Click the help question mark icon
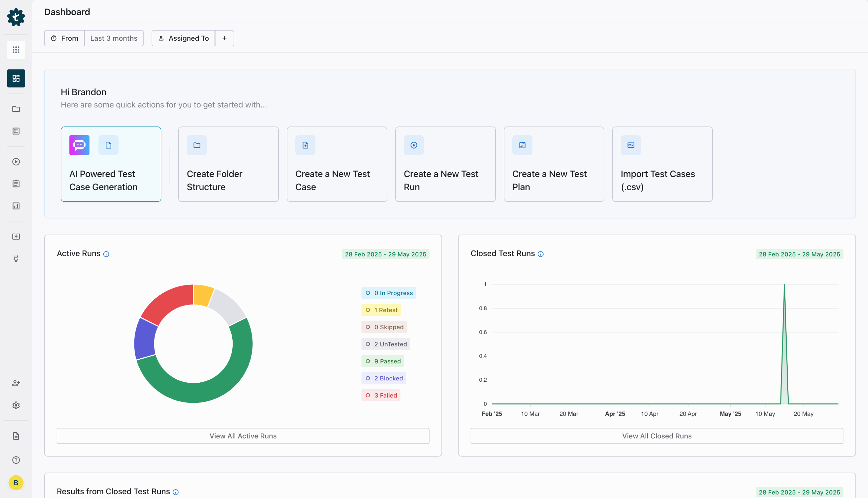 pos(16,460)
